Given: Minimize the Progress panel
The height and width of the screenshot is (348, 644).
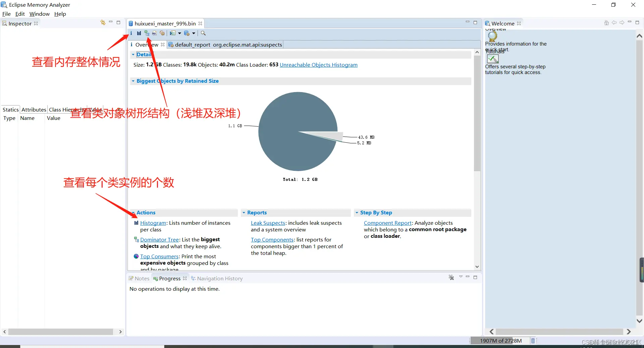Looking at the screenshot, I should coord(468,277).
